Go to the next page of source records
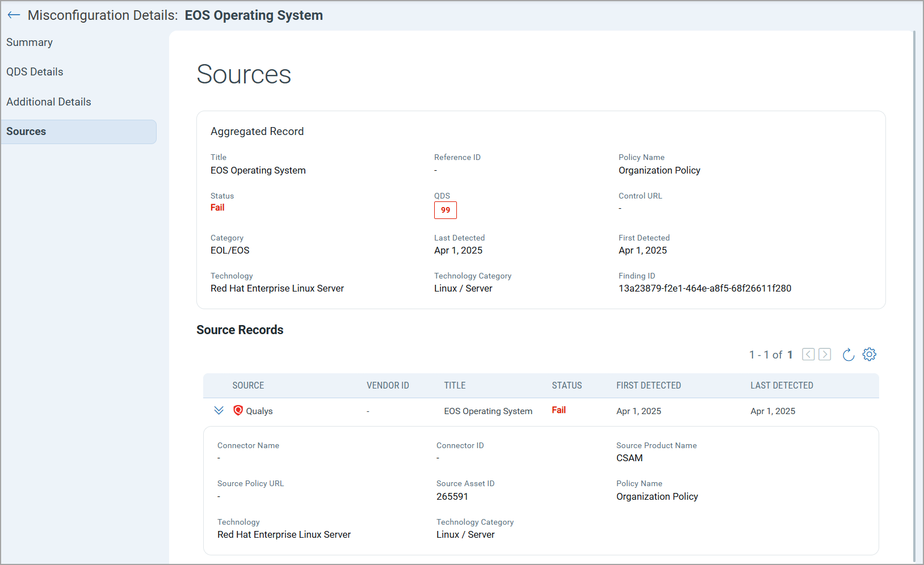Image resolution: width=924 pixels, height=565 pixels. [825, 355]
